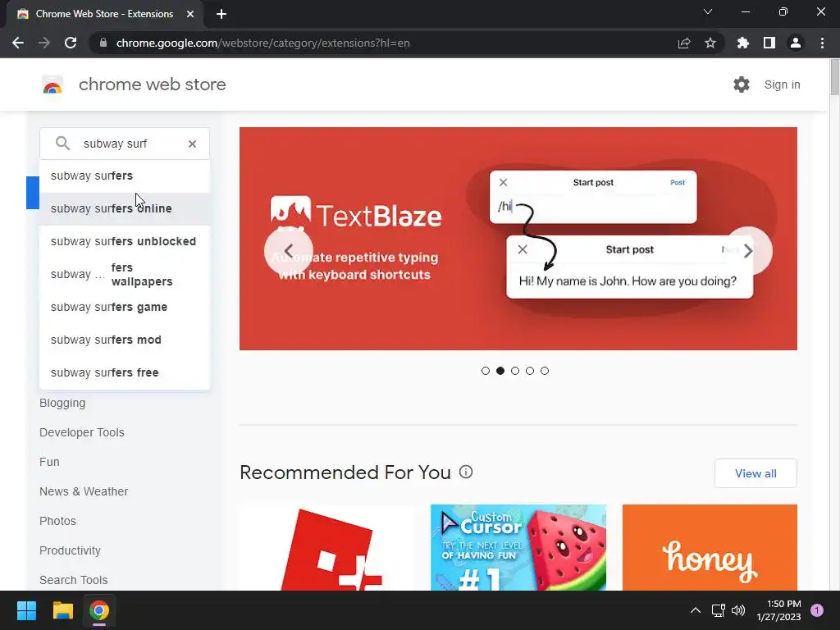The height and width of the screenshot is (630, 840).
Task: Open the red Roblox-style extension card
Action: point(326,547)
